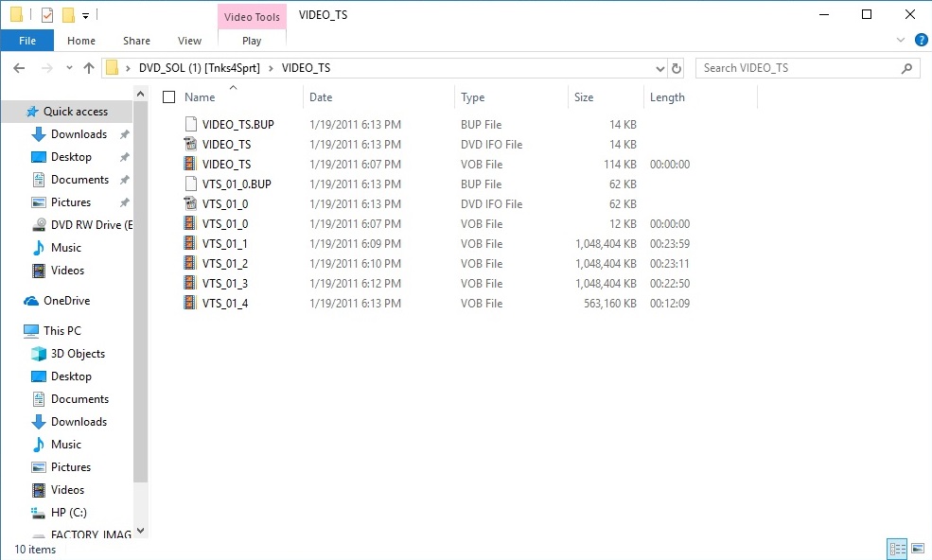Click the navigation pane scroll down arrow
This screenshot has height=560, width=932.
pos(140,531)
